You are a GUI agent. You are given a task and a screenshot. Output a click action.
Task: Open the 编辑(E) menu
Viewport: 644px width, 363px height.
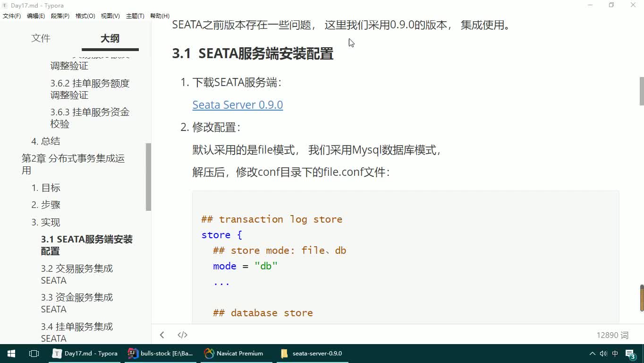(36, 16)
